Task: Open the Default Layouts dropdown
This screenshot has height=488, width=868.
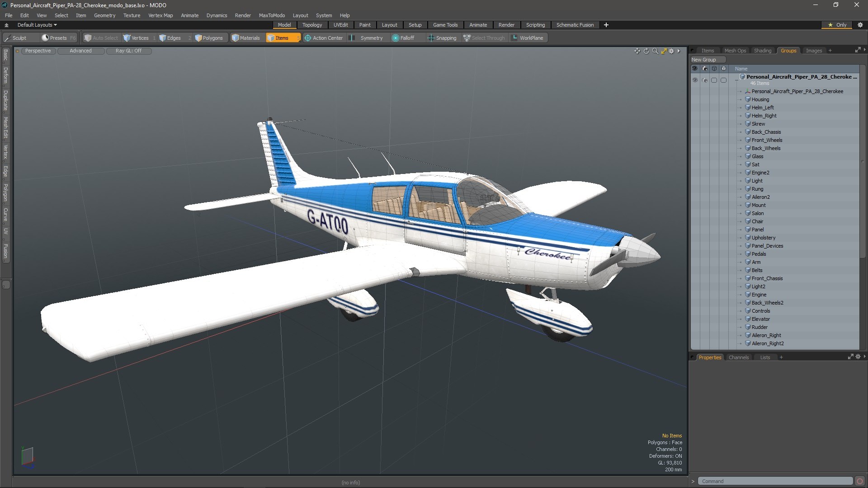Action: pyautogui.click(x=37, y=25)
